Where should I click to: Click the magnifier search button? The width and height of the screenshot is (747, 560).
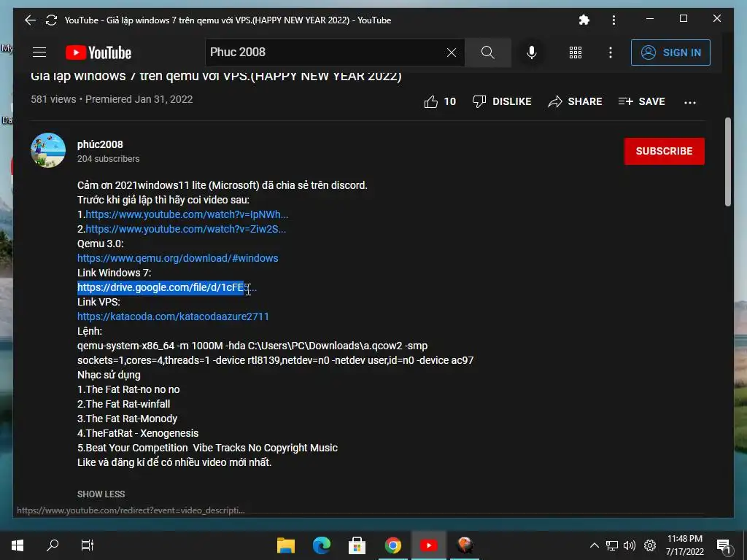click(488, 52)
